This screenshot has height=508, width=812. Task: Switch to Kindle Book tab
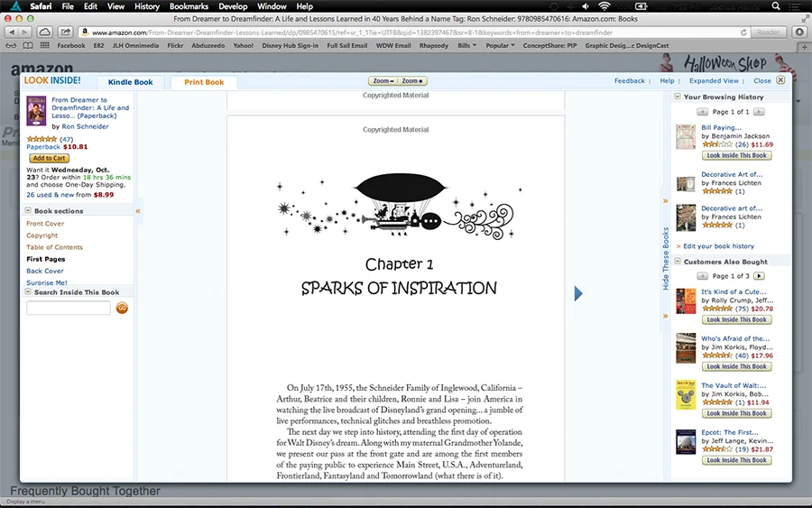(131, 82)
